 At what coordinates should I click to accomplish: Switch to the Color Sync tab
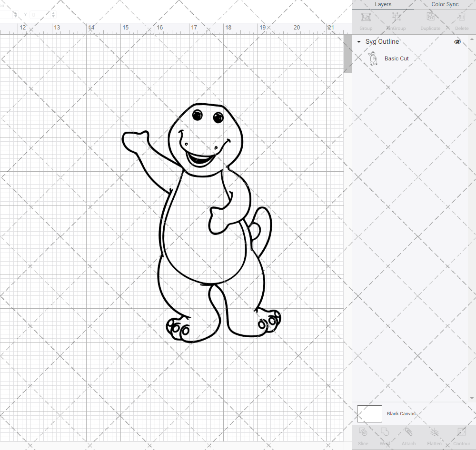(x=445, y=4)
